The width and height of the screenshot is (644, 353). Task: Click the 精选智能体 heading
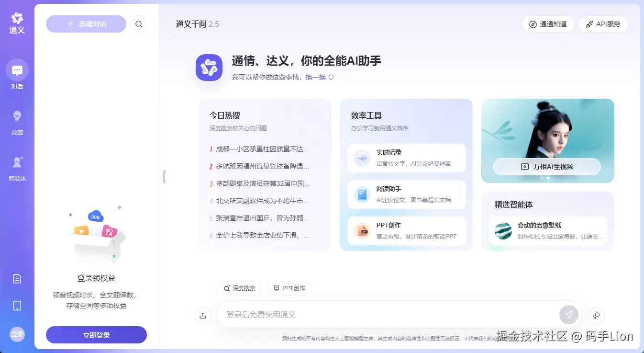[x=513, y=205]
